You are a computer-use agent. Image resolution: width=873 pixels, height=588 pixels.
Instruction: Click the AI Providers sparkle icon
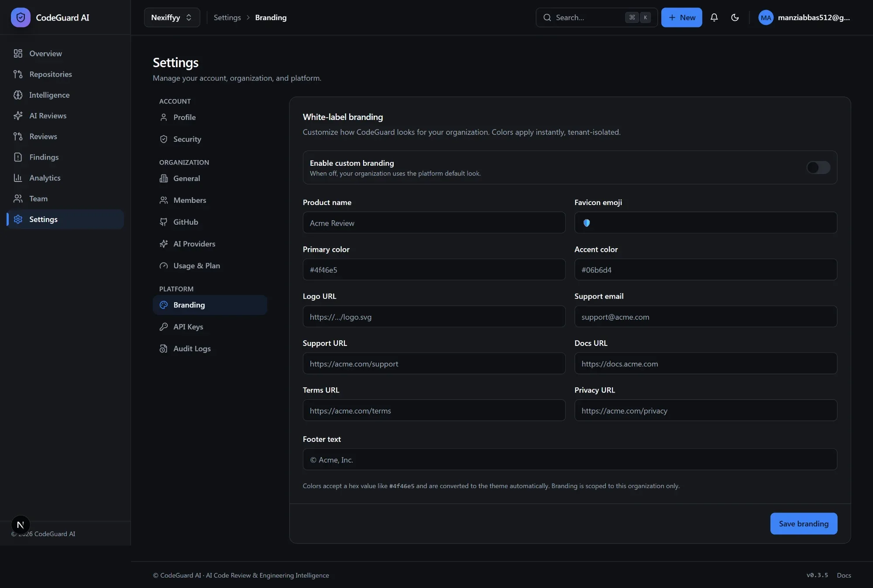(164, 244)
